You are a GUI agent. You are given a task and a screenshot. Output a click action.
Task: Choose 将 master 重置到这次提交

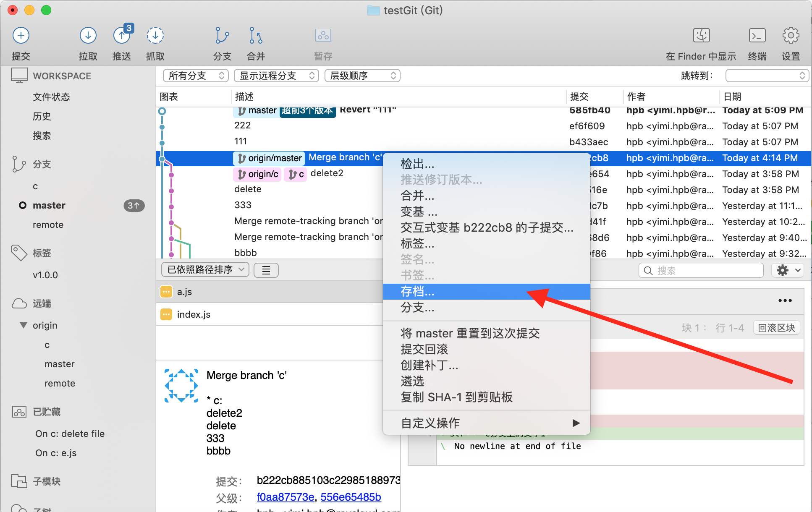[x=487, y=333]
